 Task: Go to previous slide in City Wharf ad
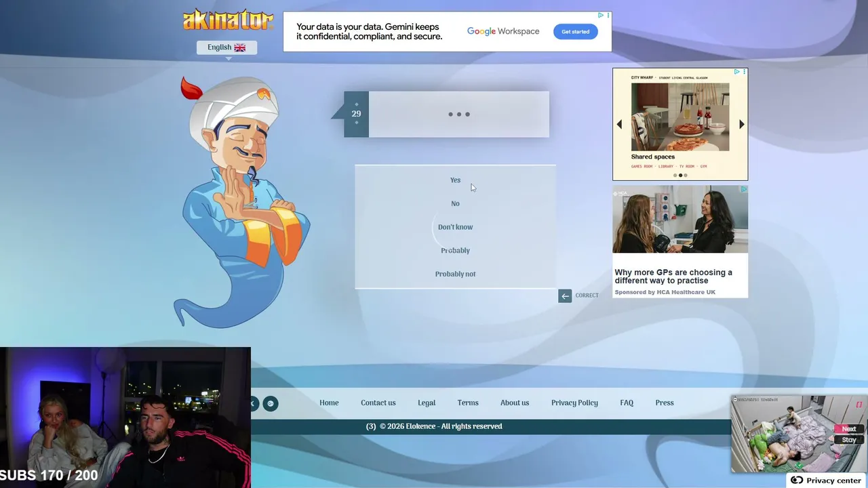pos(619,125)
